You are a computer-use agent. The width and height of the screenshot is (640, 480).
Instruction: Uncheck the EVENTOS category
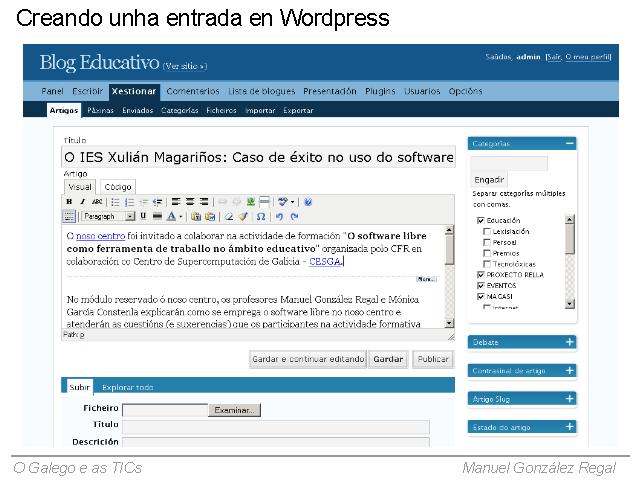[481, 285]
